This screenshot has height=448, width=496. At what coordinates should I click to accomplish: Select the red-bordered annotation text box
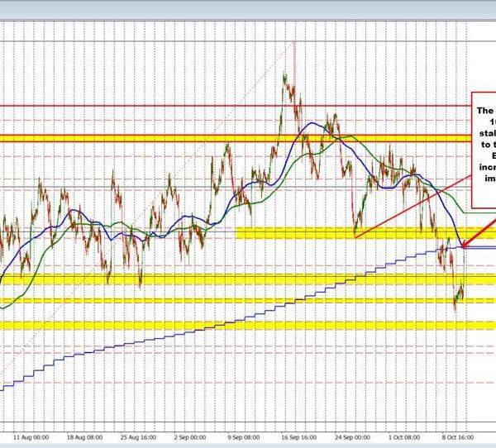click(482, 155)
